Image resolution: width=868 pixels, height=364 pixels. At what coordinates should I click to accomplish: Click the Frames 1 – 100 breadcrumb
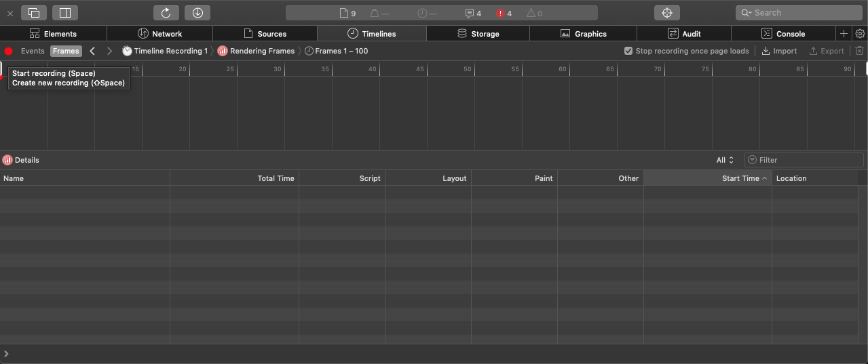click(x=336, y=51)
